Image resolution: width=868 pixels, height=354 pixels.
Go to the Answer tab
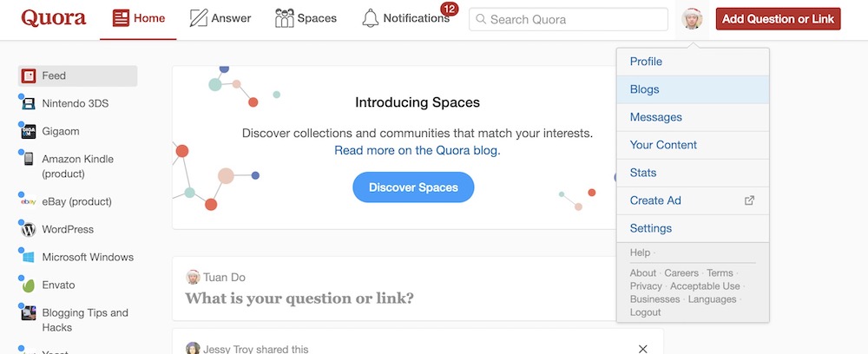click(x=220, y=18)
